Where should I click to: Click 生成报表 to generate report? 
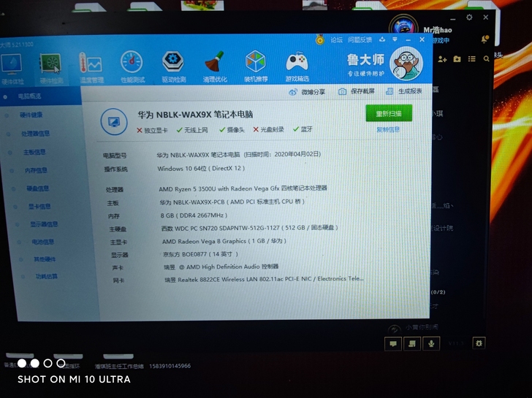403,91
